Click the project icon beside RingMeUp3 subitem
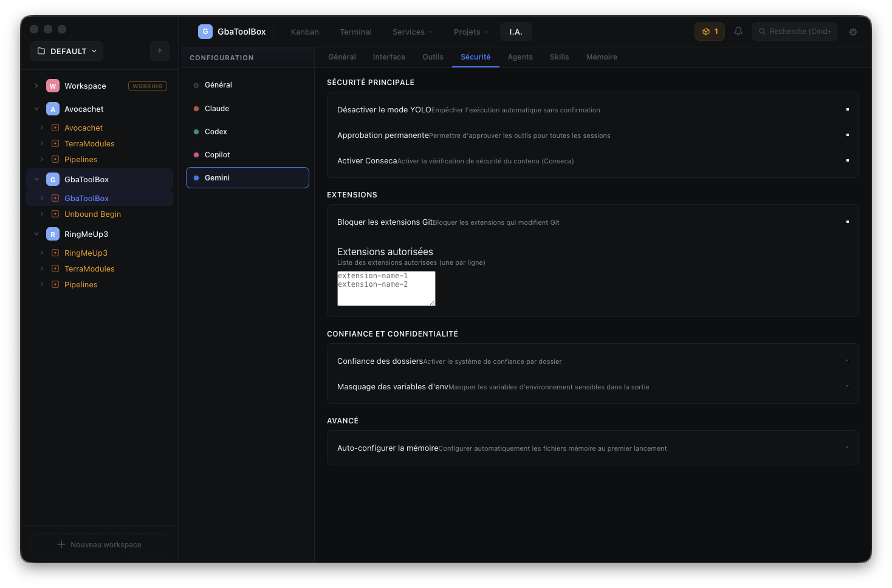 (55, 253)
